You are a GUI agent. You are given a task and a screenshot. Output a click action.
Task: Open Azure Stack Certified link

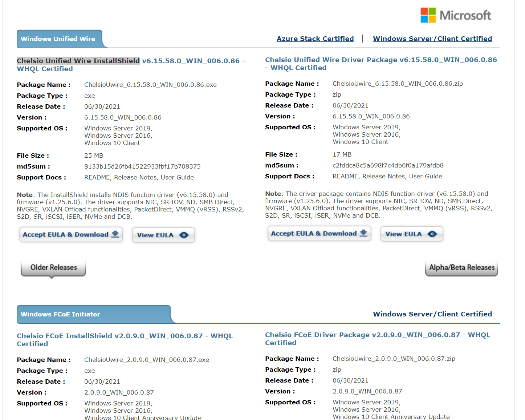tap(315, 39)
